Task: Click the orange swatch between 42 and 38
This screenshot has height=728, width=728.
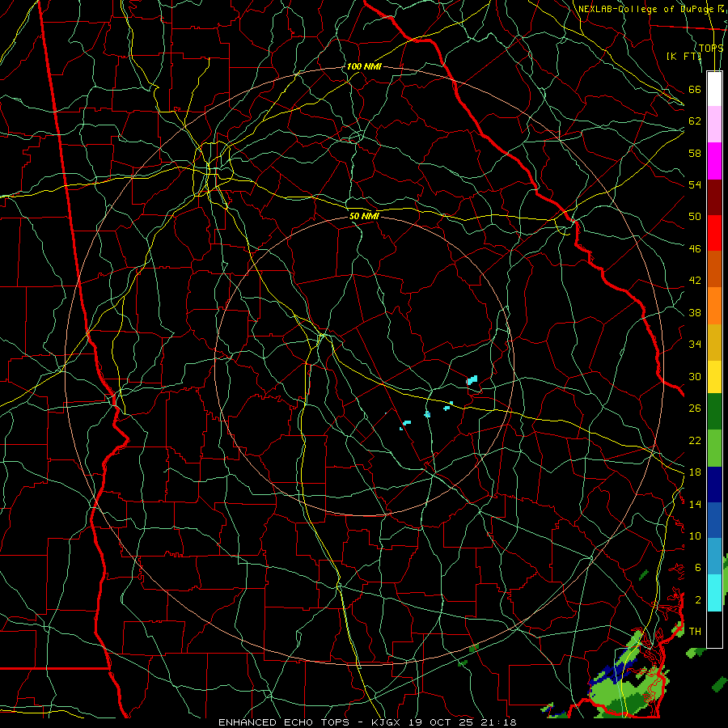Action: tap(714, 305)
